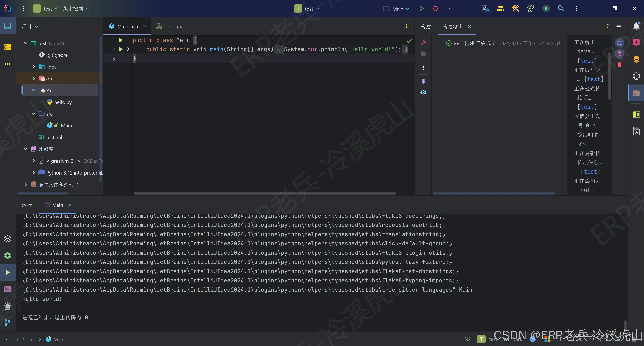644x346 pixels.
Task: Open the translation plugin icon
Action: click(485, 9)
